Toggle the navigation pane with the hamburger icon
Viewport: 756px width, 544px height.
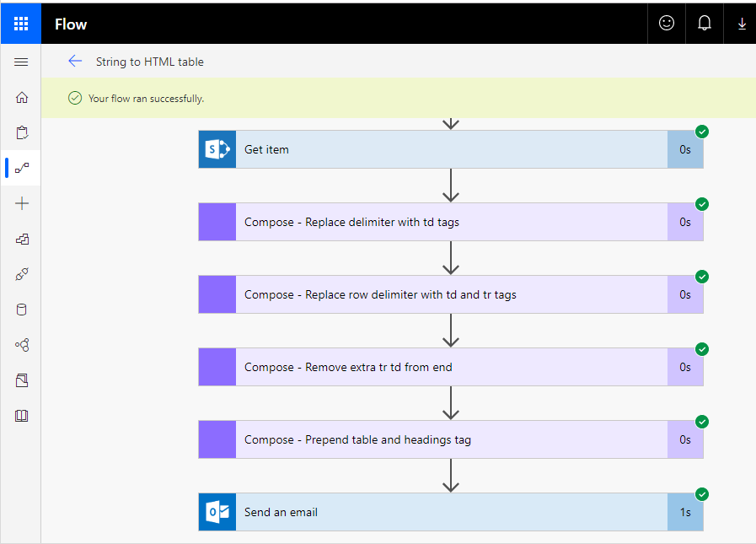click(x=21, y=62)
